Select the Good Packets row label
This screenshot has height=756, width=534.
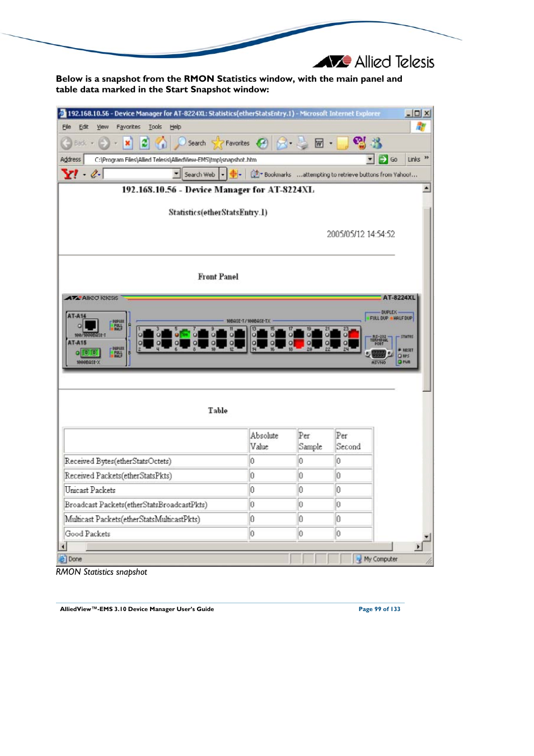(87, 534)
